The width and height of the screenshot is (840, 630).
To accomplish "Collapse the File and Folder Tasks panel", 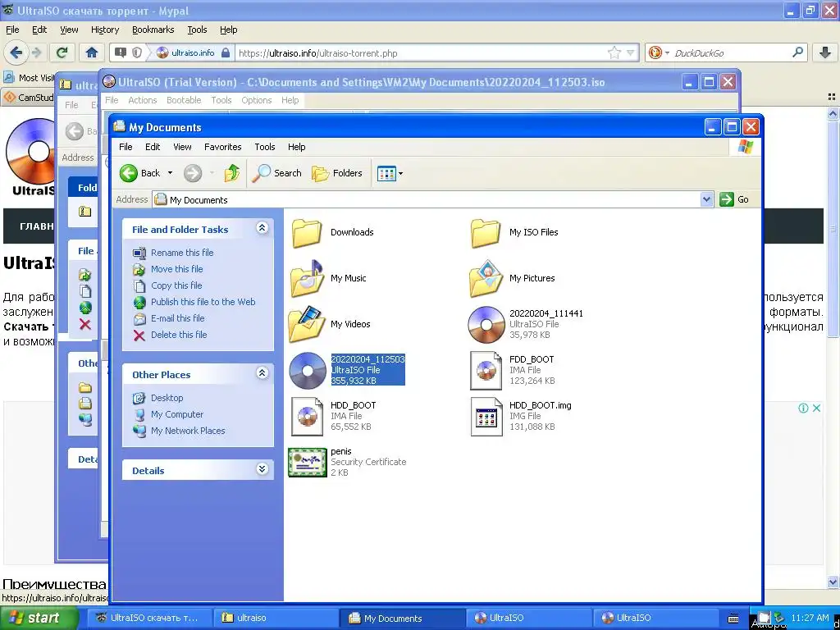I will pos(262,228).
